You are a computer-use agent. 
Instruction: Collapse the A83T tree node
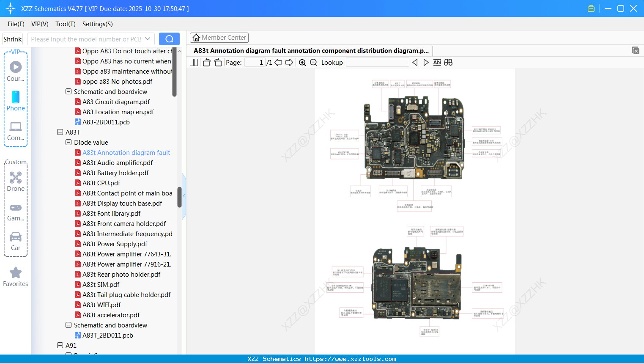tap(60, 132)
